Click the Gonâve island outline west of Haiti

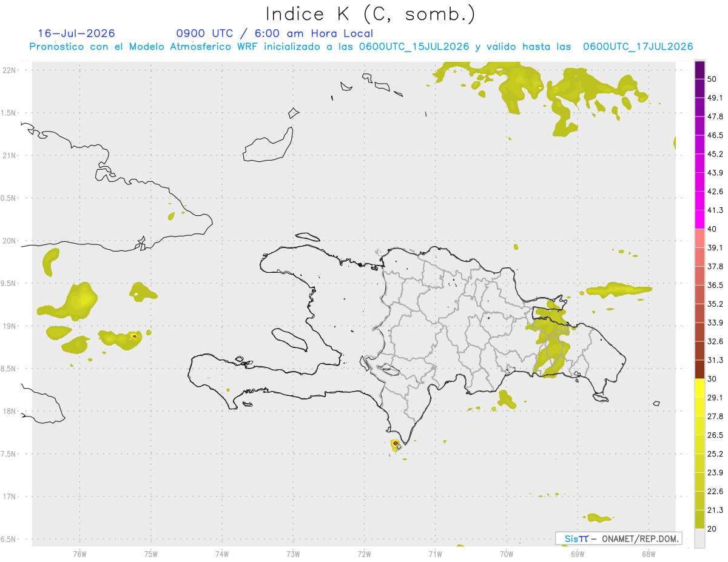(289, 340)
